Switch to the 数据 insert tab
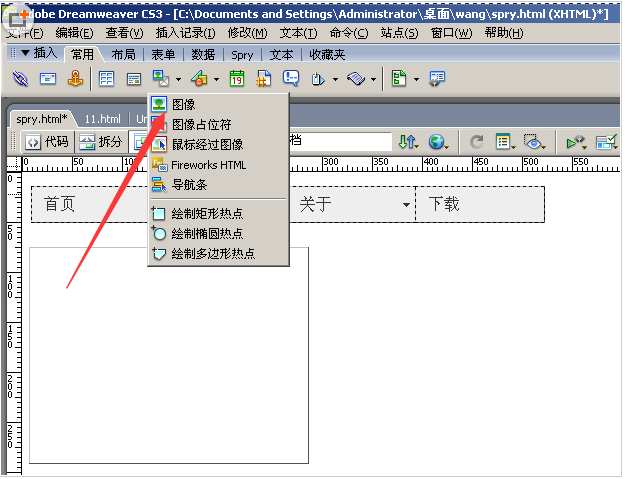 [203, 54]
